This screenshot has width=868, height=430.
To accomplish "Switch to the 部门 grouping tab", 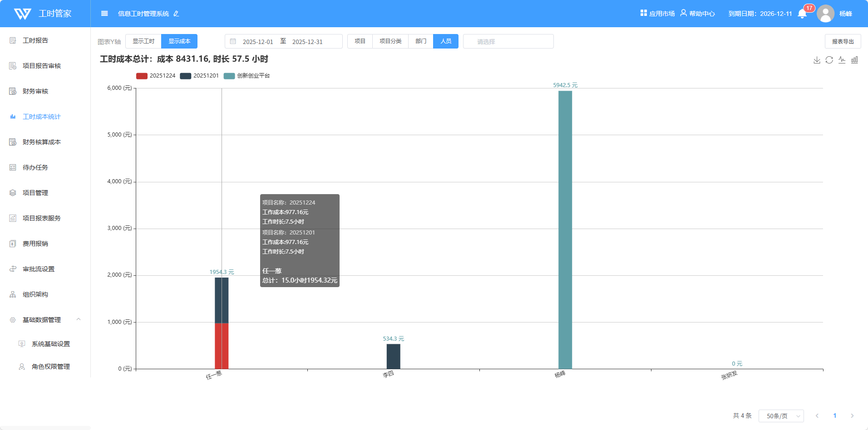I will tap(421, 41).
